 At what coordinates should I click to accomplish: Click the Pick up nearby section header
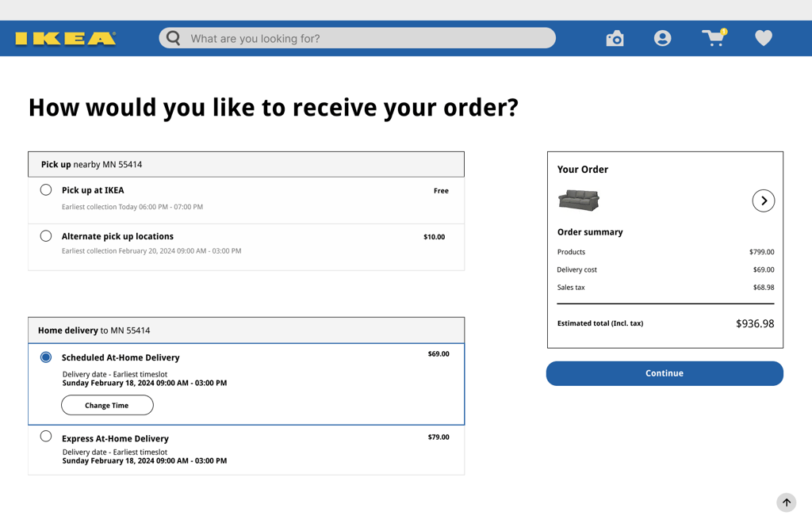point(246,165)
